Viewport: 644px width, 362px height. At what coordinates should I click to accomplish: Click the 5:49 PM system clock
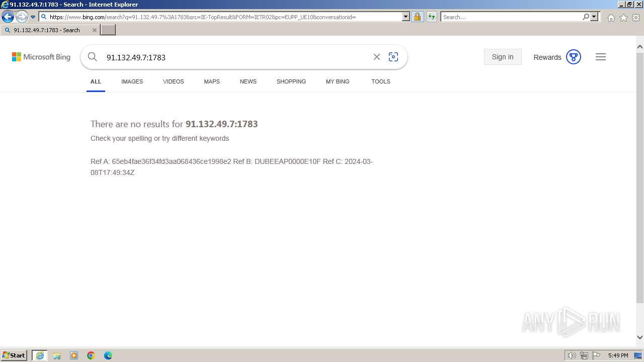tap(618, 355)
